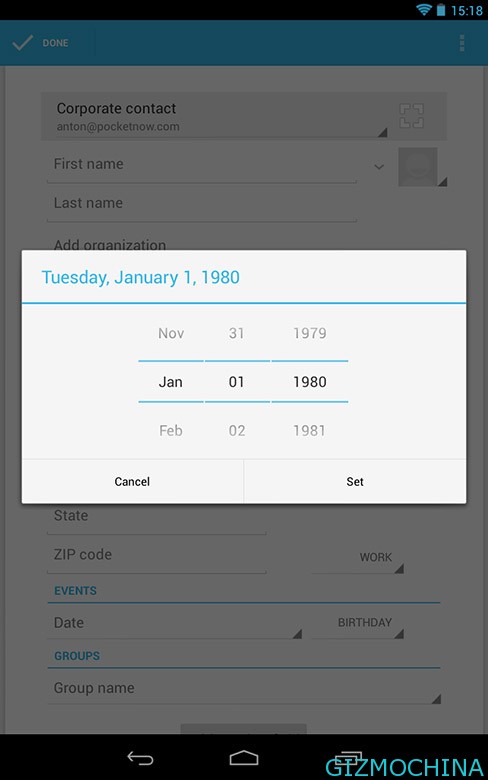488x780 pixels.
Task: Tap the First name input field
Action: 201,165
